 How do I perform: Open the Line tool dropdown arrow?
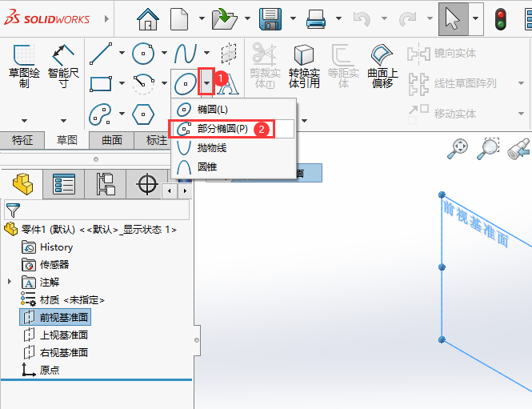click(x=122, y=53)
